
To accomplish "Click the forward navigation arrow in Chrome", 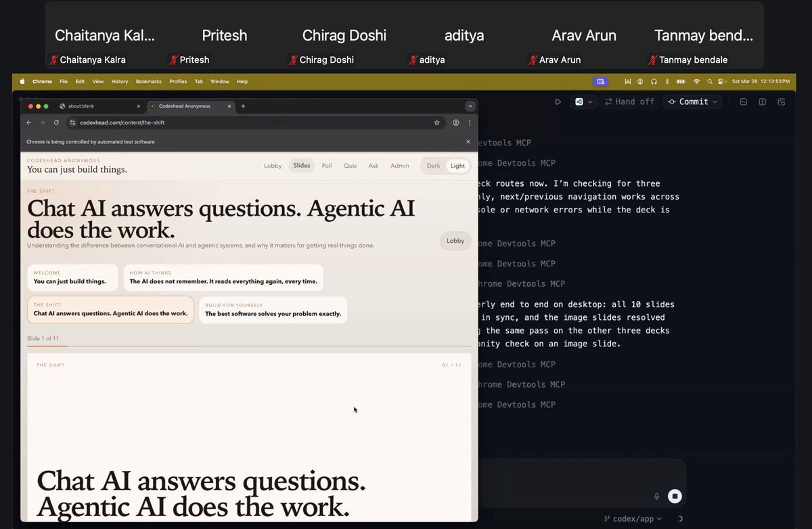I will (x=42, y=122).
